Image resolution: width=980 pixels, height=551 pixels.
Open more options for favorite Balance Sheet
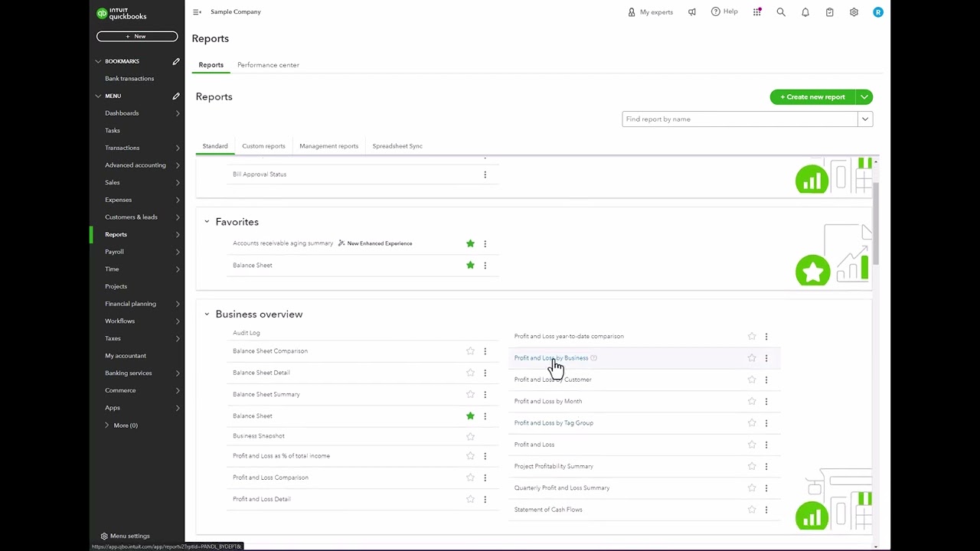tap(485, 265)
